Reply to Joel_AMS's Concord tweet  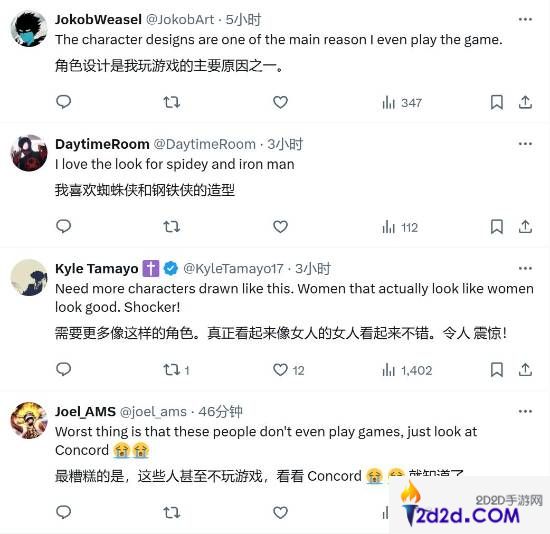click(63, 512)
